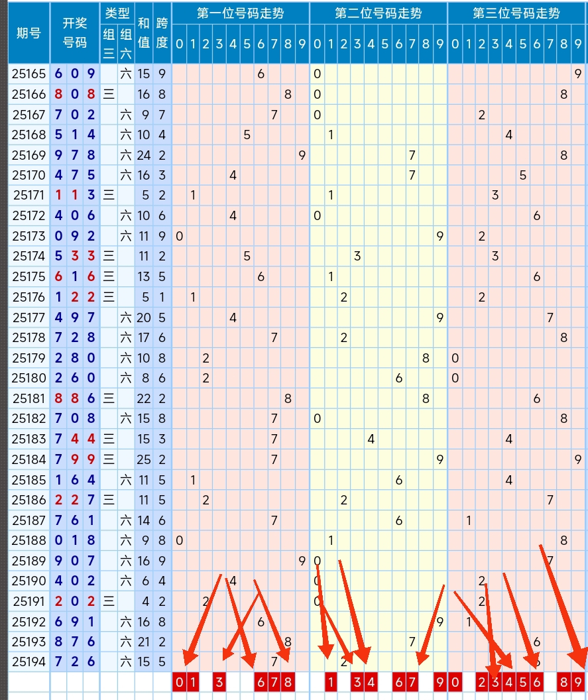Click second-position digit 3 in row 25174
This screenshot has width=588, height=700.
(357, 256)
